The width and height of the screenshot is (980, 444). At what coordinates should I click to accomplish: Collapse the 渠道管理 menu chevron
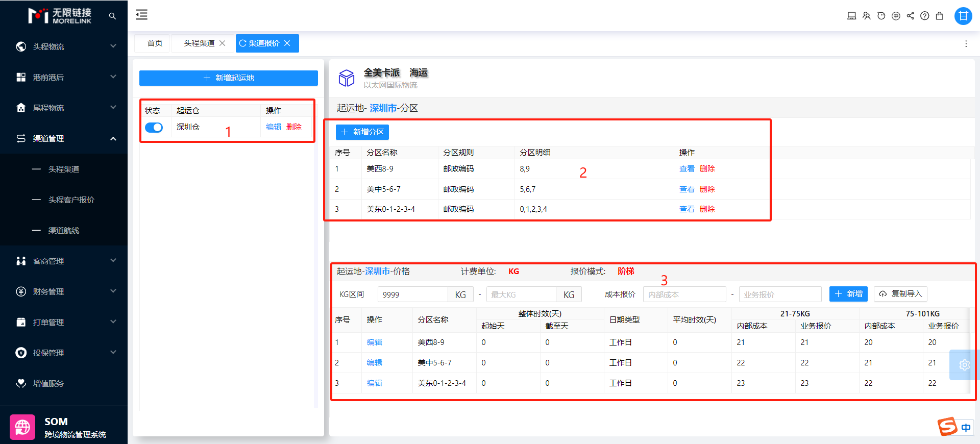113,138
